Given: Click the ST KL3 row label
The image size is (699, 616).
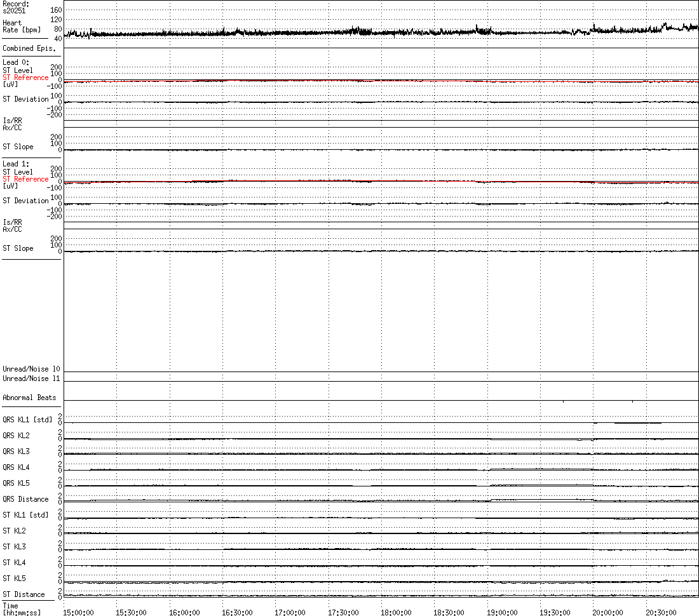Looking at the screenshot, I should [14, 547].
